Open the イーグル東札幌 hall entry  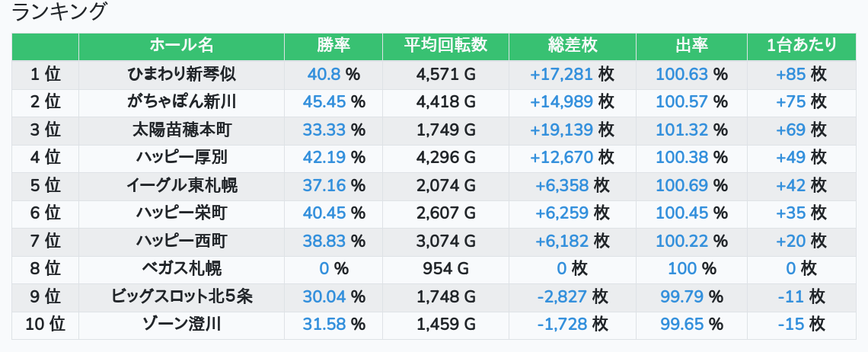click(x=181, y=185)
